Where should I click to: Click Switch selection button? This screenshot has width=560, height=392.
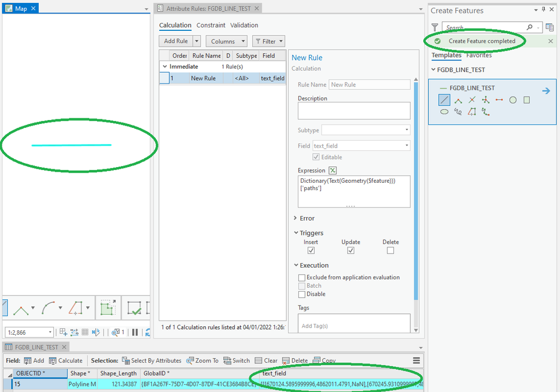(237, 361)
